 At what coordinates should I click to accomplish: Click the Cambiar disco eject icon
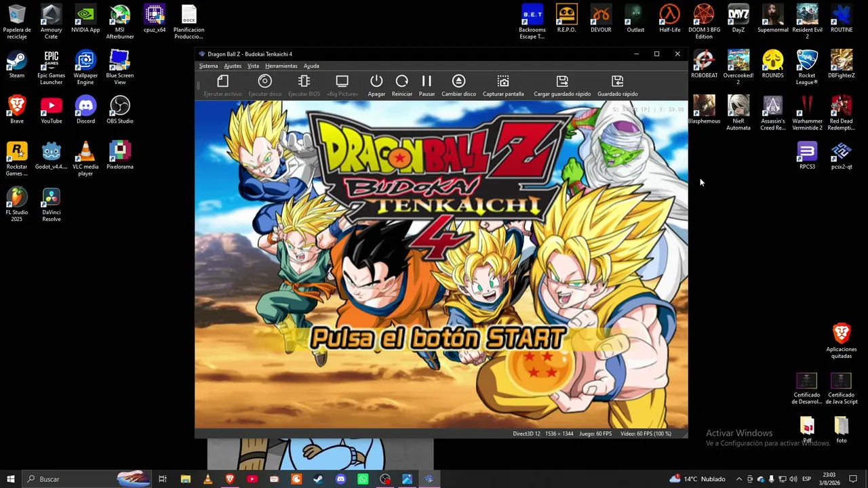coord(458,81)
